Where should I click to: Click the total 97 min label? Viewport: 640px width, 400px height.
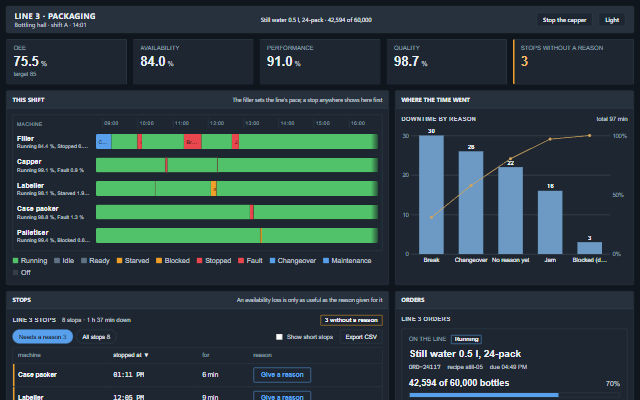pos(612,119)
